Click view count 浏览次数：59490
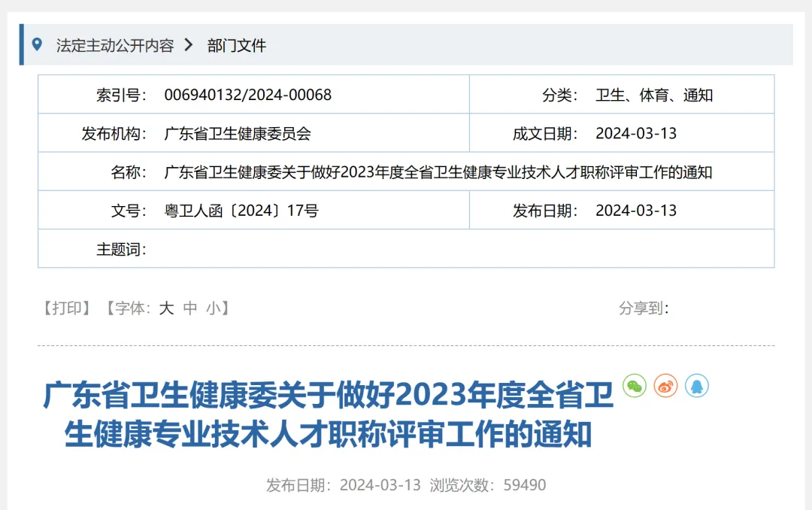Image resolution: width=812 pixels, height=510 pixels. click(487, 485)
